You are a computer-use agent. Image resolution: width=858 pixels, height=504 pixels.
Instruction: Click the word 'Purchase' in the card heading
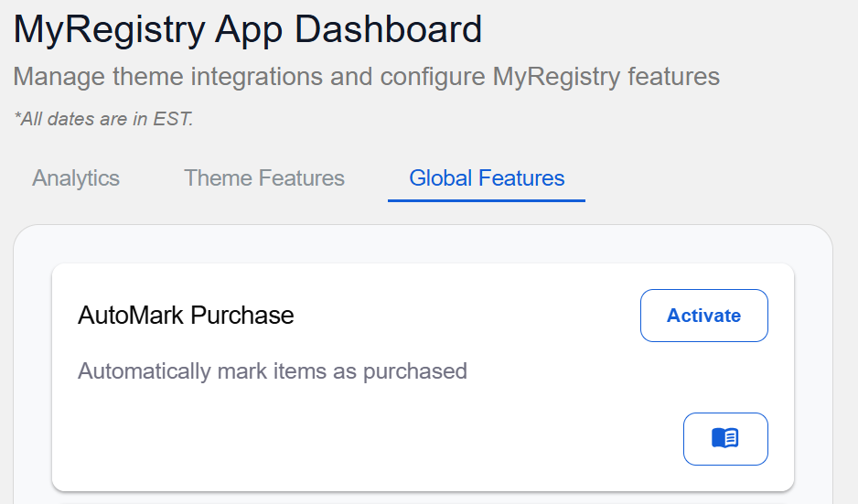(242, 316)
